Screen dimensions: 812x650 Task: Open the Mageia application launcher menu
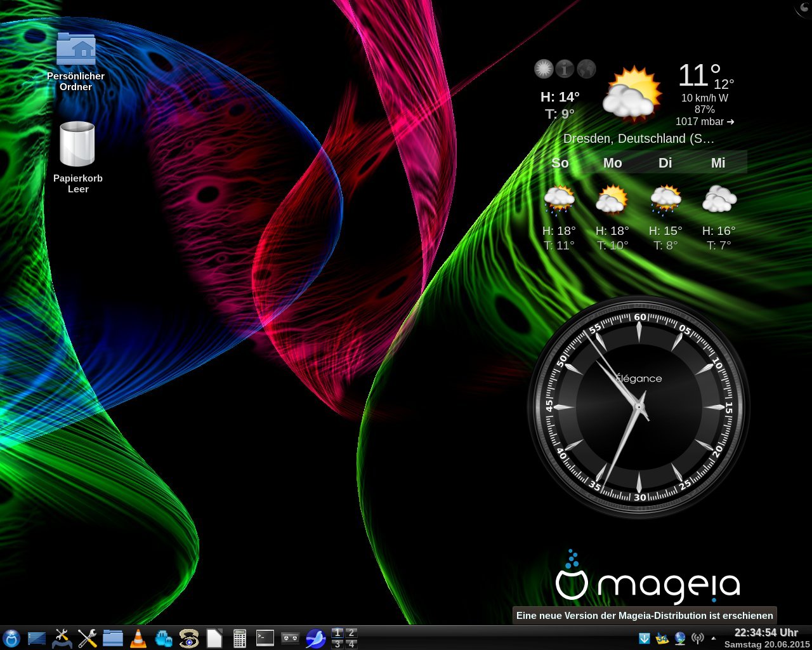click(11, 638)
